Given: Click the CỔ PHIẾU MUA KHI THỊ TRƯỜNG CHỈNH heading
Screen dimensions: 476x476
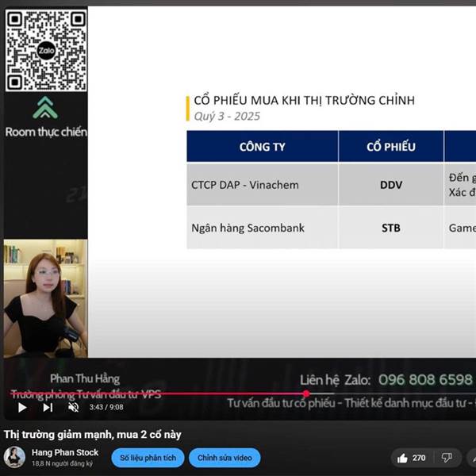Looking at the screenshot, I should click(x=304, y=100).
